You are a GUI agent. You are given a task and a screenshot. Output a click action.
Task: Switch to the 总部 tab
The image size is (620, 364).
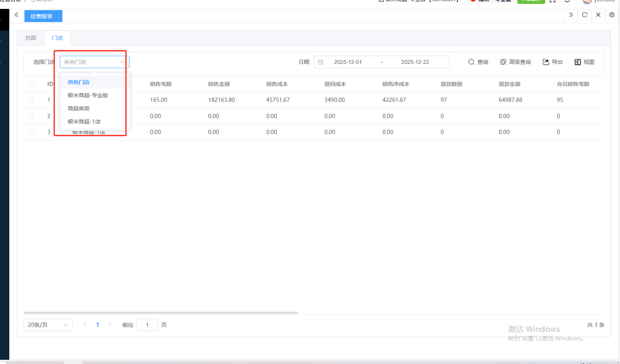(x=31, y=38)
